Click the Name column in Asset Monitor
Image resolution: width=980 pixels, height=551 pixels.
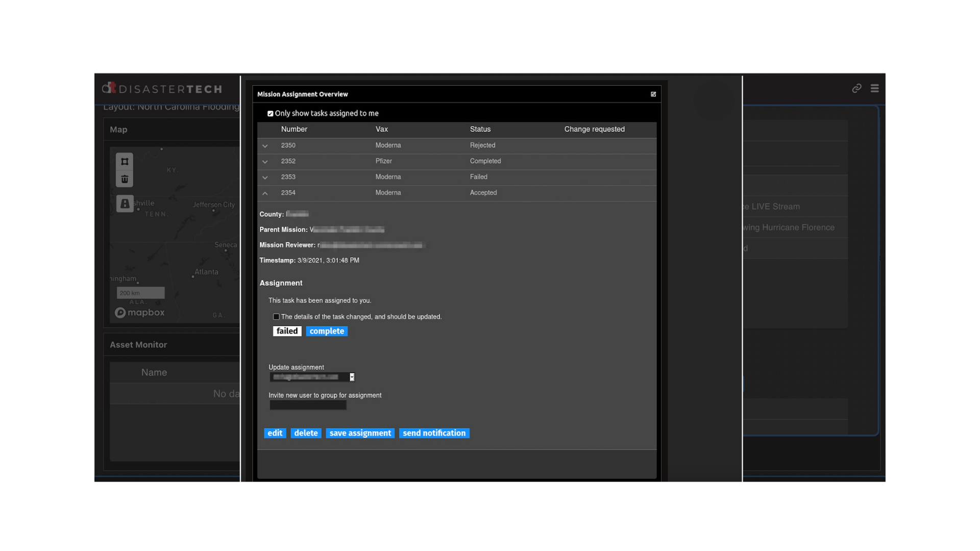tap(154, 372)
